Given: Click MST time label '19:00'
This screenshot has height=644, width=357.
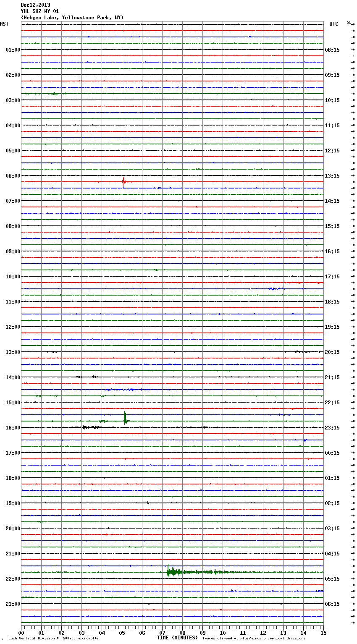Looking at the screenshot, I should click(x=13, y=503).
